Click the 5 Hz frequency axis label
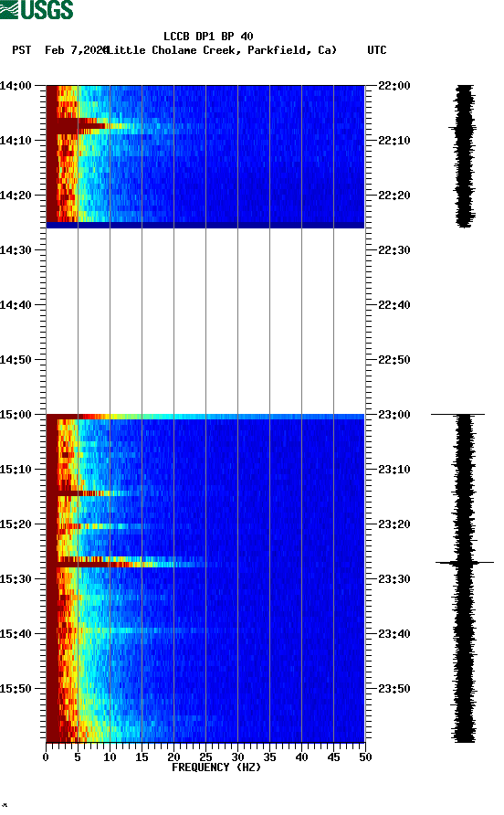Image resolution: width=504 pixels, height=815 pixels. point(78,757)
